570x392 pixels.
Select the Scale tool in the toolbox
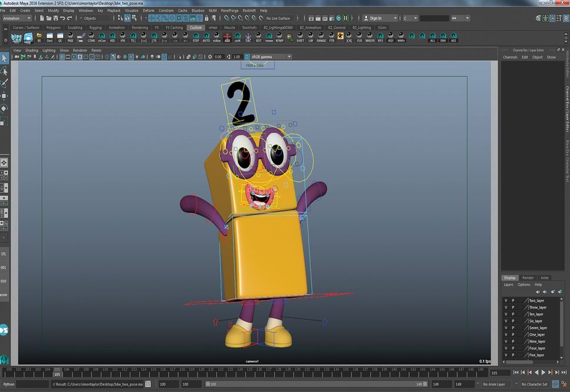(x=4, y=123)
